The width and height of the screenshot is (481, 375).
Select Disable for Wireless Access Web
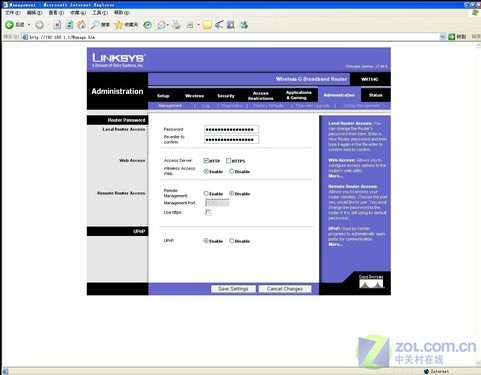[x=231, y=171]
